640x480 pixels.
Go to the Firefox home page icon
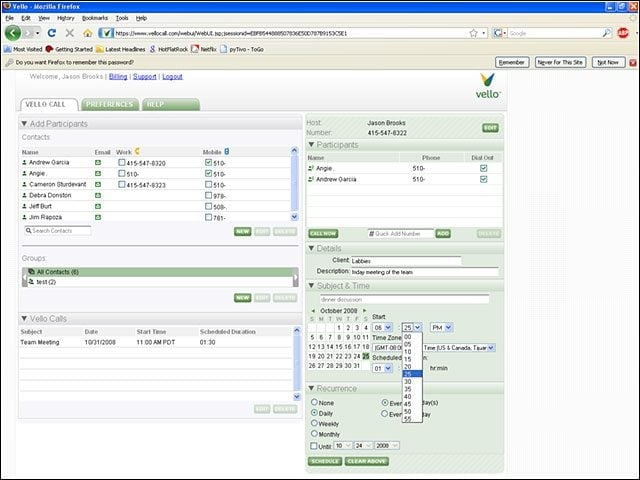[x=87, y=33]
